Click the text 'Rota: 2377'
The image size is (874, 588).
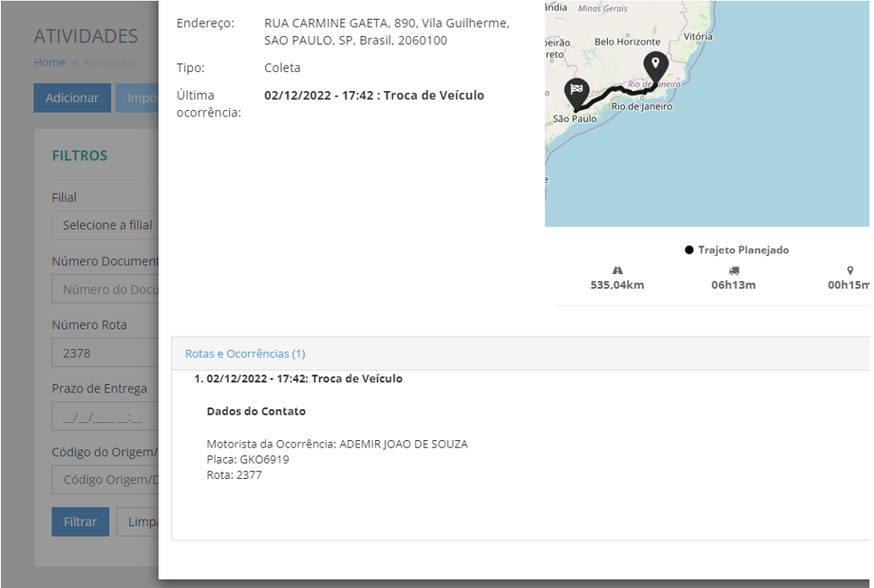click(x=235, y=475)
